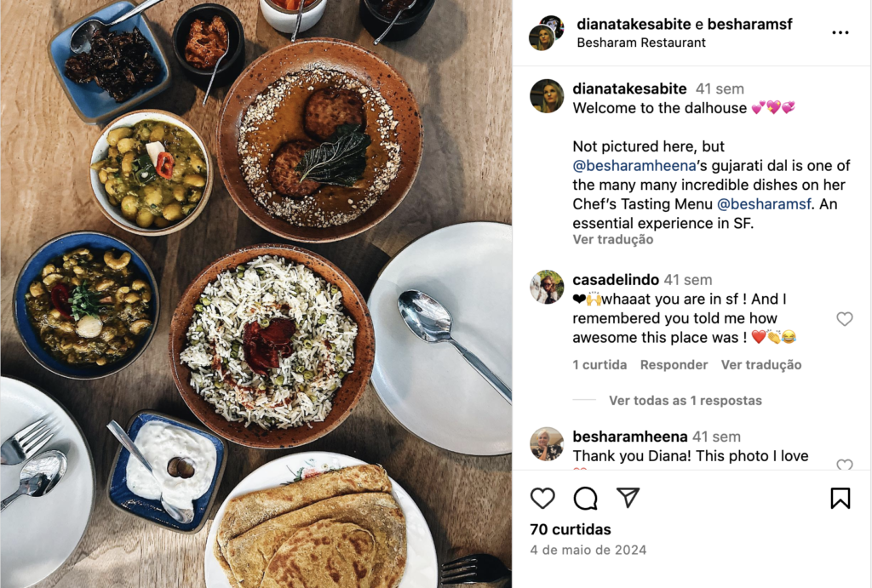This screenshot has width=872, height=588.
Task: Open besharamheena's profile picture
Action: (x=547, y=443)
